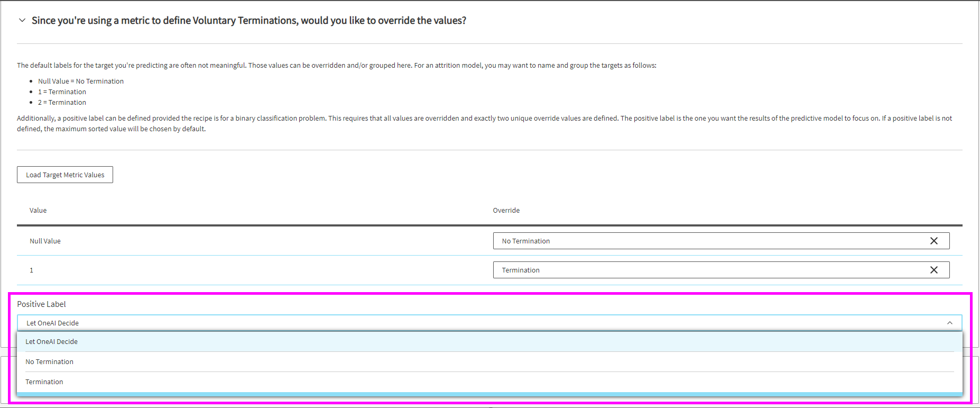Click the '1 = Termination' bullet text

[62, 92]
